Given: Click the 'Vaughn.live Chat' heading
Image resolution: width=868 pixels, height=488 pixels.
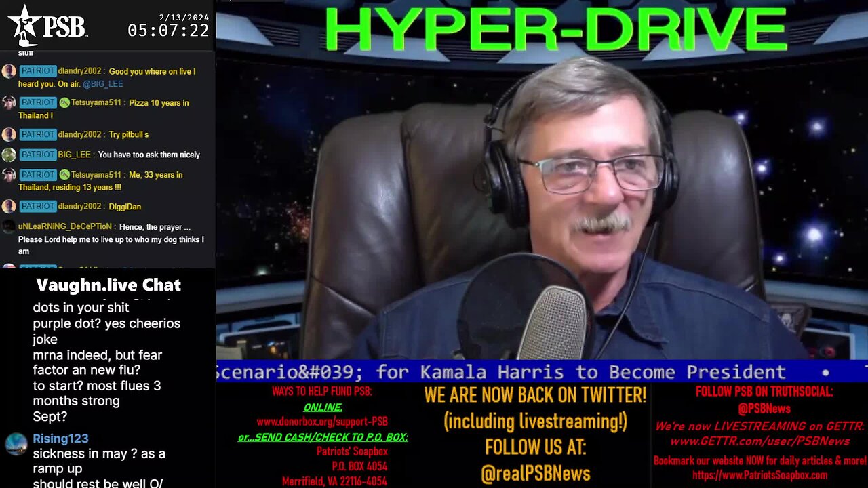Looking at the screenshot, I should 108,285.
